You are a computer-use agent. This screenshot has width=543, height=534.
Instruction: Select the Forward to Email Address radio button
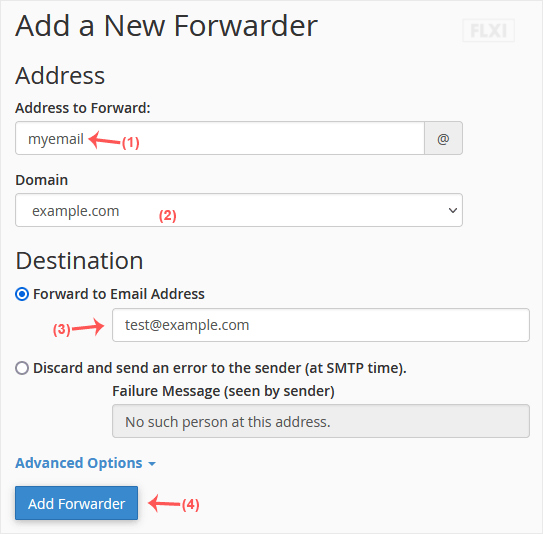pos(22,294)
